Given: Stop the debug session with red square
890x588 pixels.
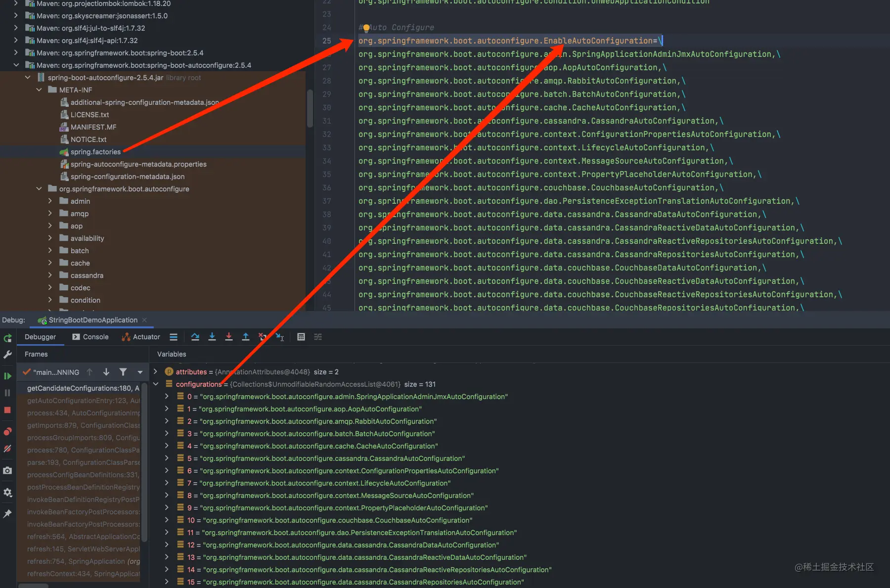Looking at the screenshot, I should [x=7, y=410].
